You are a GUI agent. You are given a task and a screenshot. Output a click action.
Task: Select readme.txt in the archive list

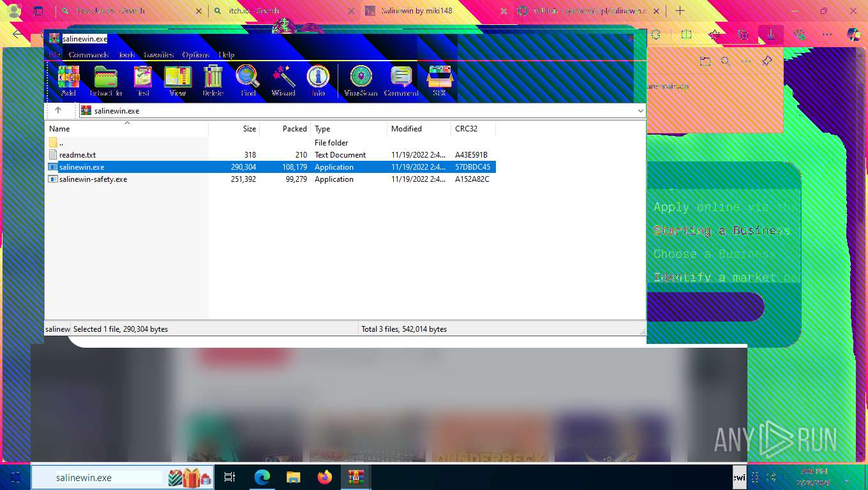pyautogui.click(x=270, y=155)
